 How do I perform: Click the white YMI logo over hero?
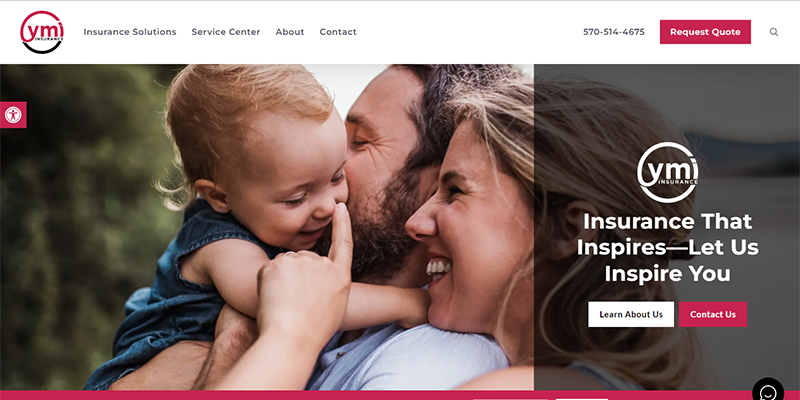[x=667, y=172]
